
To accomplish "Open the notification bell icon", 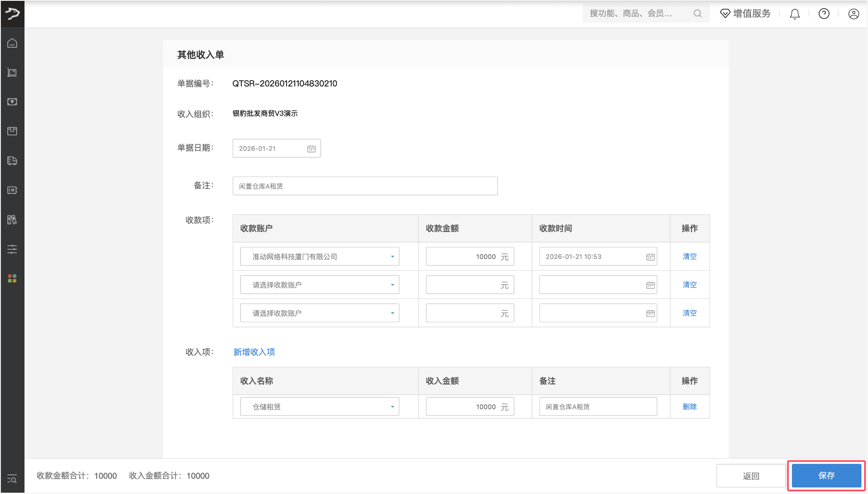I will tap(794, 14).
